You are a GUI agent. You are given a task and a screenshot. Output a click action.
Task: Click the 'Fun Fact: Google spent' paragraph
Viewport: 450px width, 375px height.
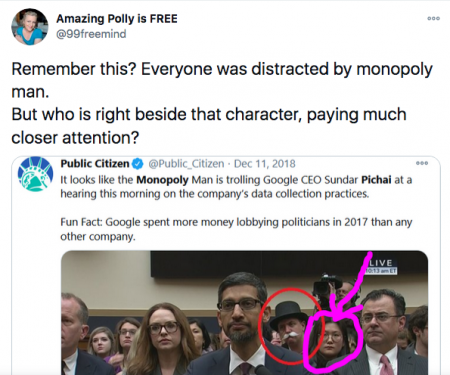tap(236, 229)
